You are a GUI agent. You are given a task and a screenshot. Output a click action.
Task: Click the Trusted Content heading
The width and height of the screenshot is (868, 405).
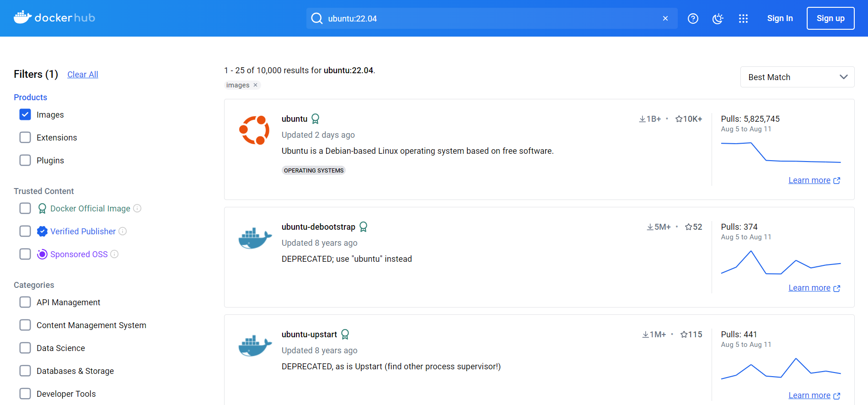(43, 191)
